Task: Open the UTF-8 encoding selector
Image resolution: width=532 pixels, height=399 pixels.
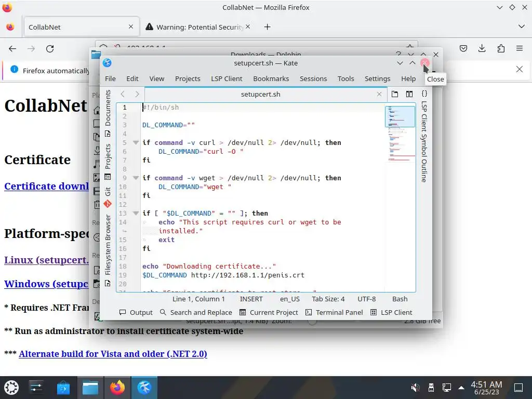Action: (x=366, y=299)
